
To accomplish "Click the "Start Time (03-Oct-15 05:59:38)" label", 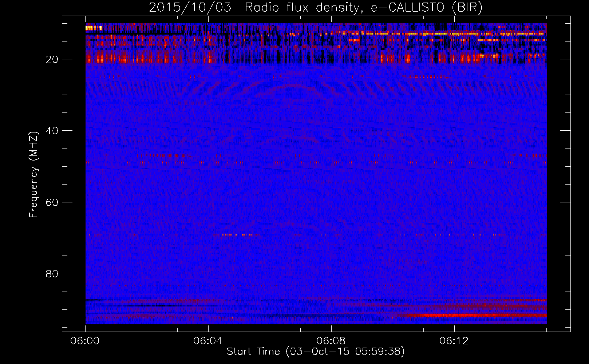I will click(x=316, y=352).
